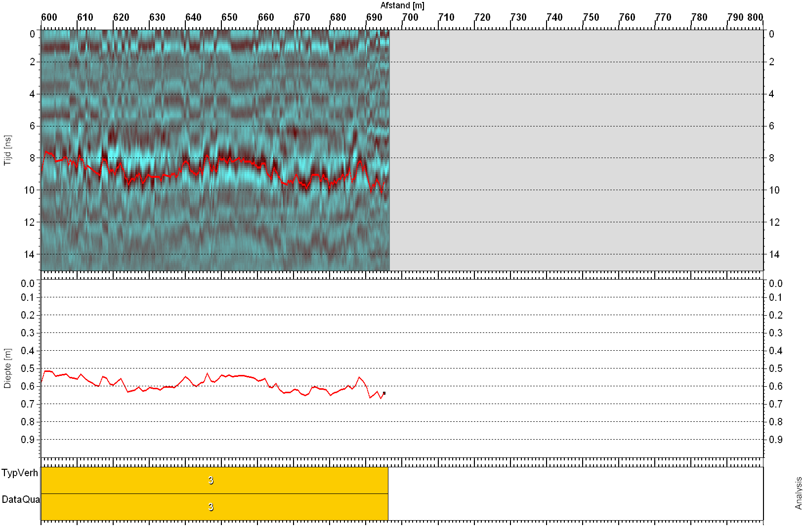Screen dimensions: 804x532
Task: Click right time axis value 14
Action: (x=774, y=254)
